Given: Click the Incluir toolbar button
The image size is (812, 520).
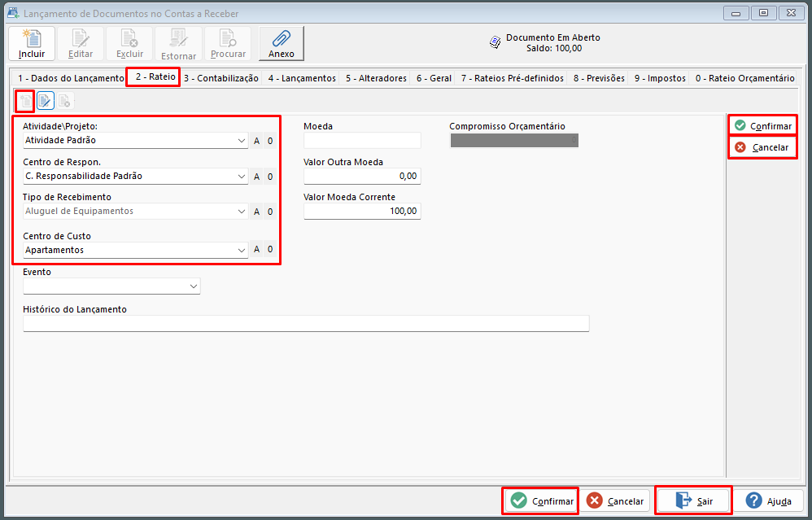Looking at the screenshot, I should (32, 43).
